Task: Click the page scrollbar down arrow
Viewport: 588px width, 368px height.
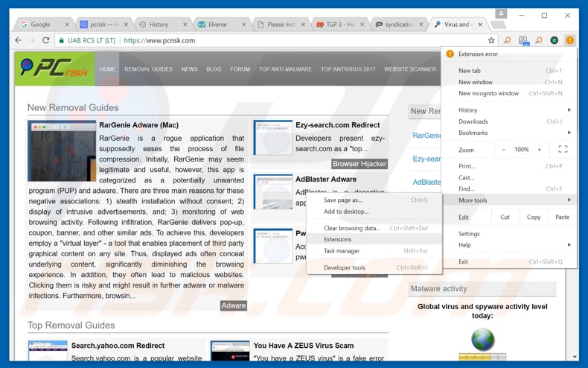Action: point(575,356)
